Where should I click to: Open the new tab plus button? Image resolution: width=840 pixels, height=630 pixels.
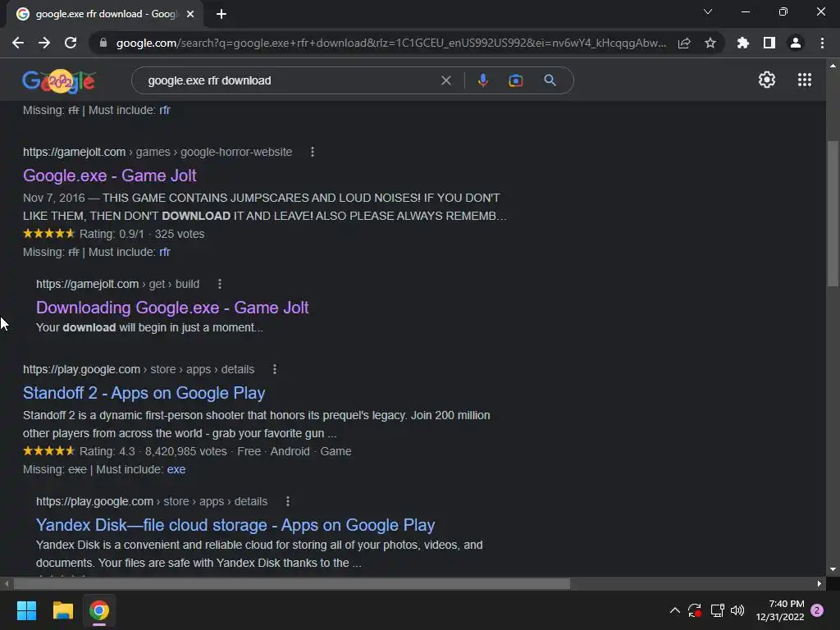[221, 14]
